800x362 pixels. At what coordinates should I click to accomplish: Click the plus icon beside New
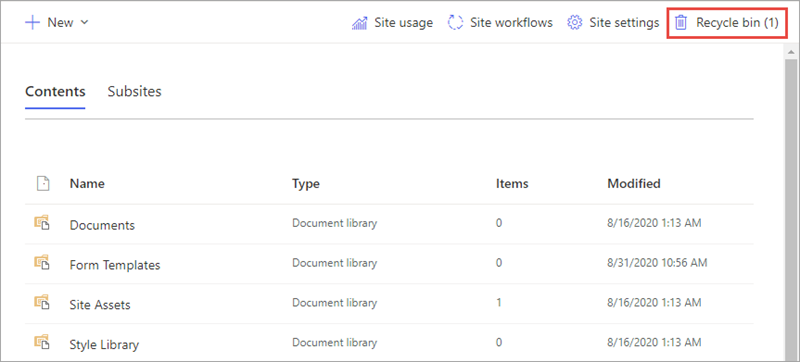[32, 23]
